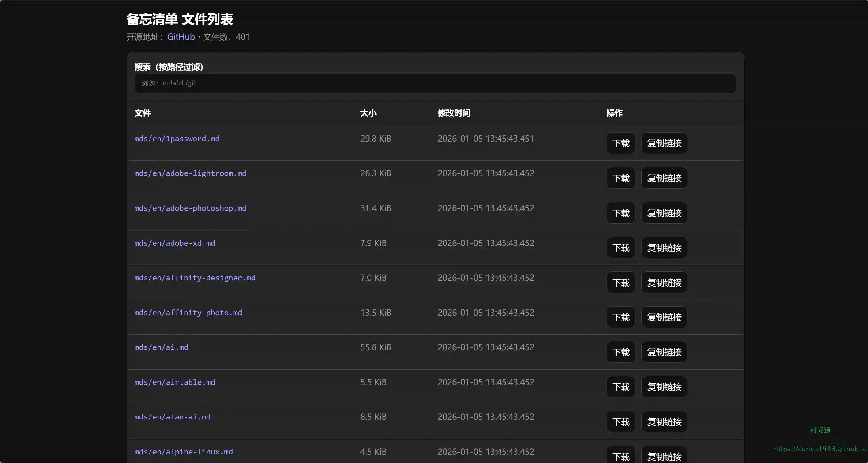The width and height of the screenshot is (868, 463).
Task: Download the adobe-xd.md file
Action: click(620, 248)
